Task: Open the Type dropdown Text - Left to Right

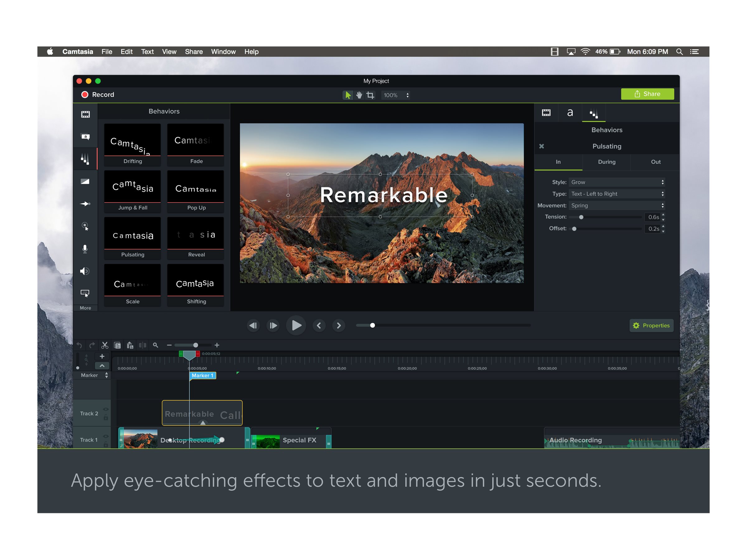Action: point(617,194)
